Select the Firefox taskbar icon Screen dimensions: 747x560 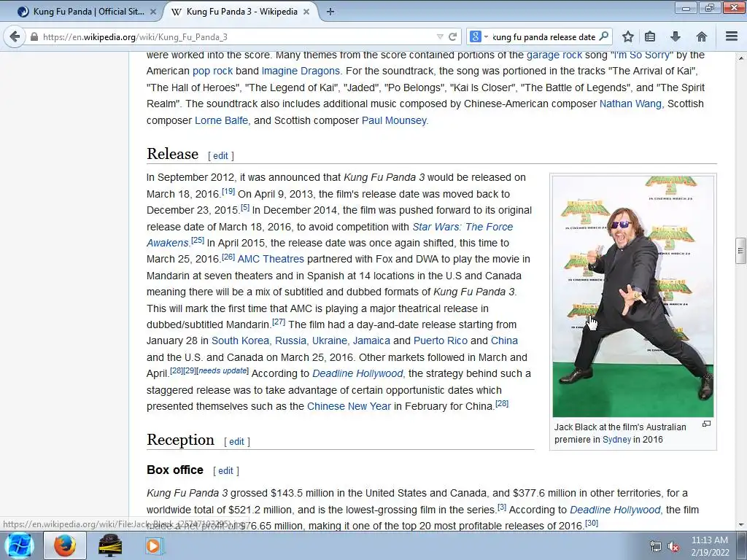64,545
